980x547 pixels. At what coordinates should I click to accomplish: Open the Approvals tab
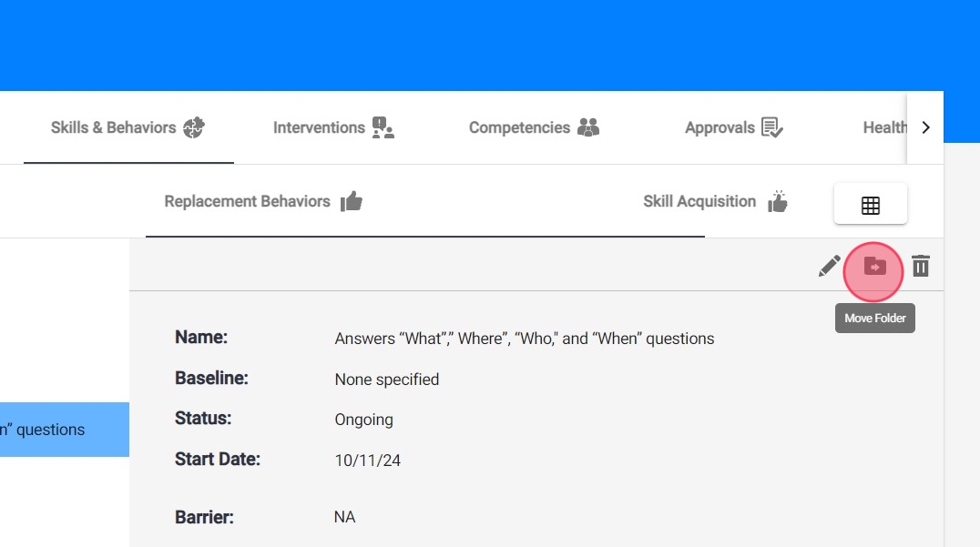[720, 128]
